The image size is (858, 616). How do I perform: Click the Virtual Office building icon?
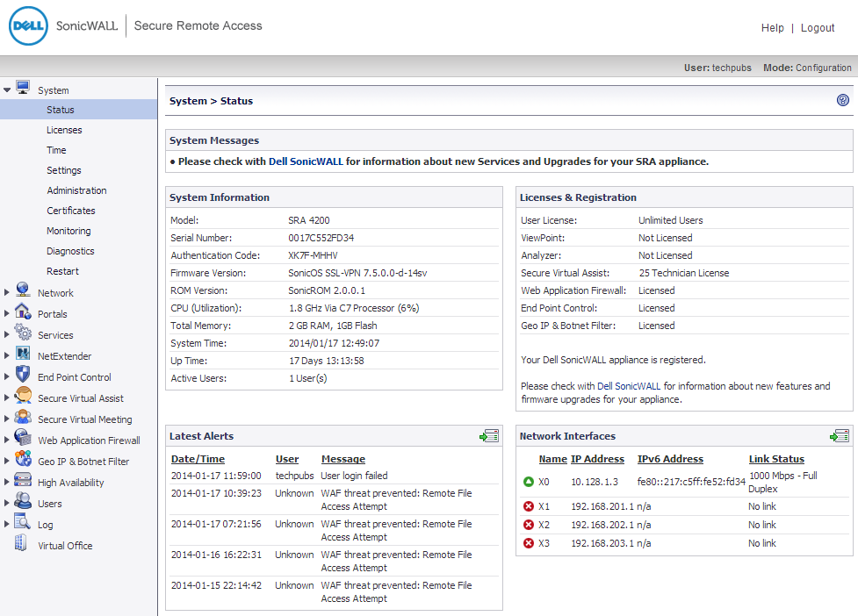(x=21, y=542)
